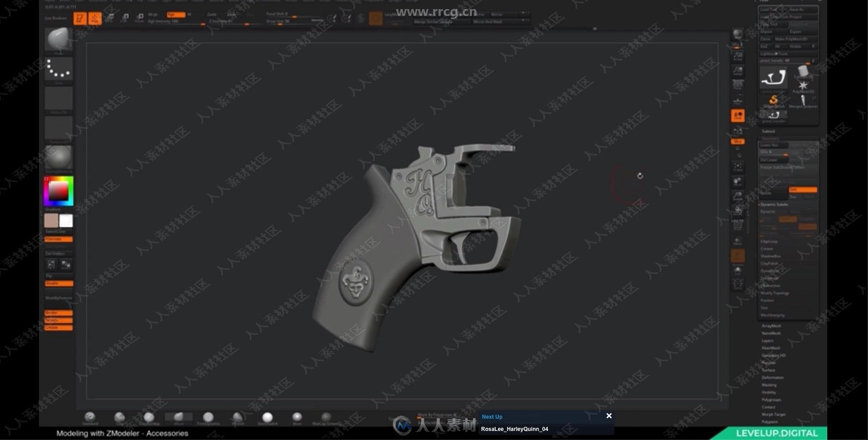Screen dimensions: 868x440
Task: Open Lightbox Tools
Action: click(788, 53)
